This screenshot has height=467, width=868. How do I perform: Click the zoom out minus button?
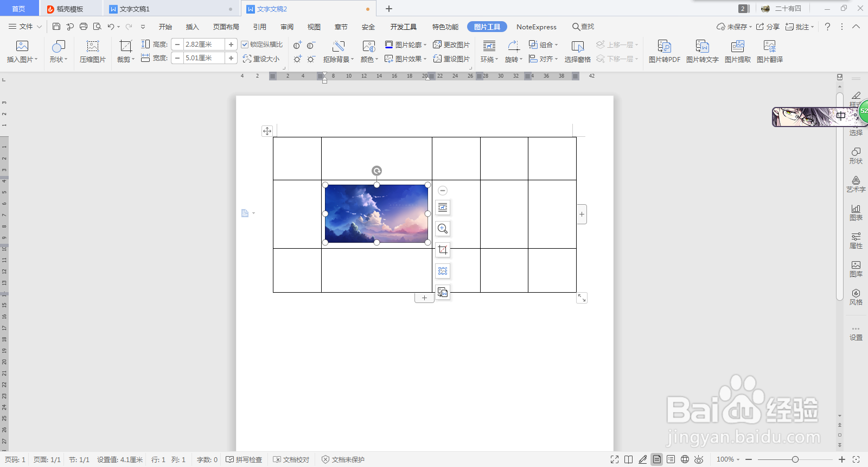click(749, 459)
